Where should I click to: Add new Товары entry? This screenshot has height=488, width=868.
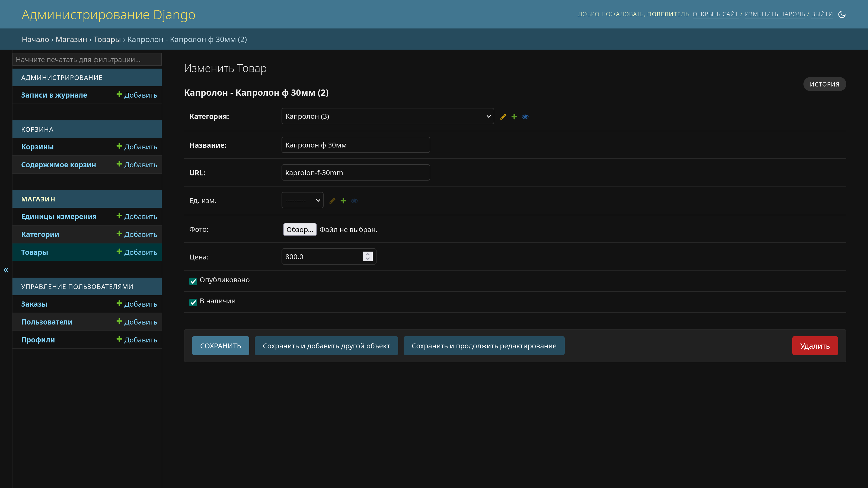click(137, 252)
